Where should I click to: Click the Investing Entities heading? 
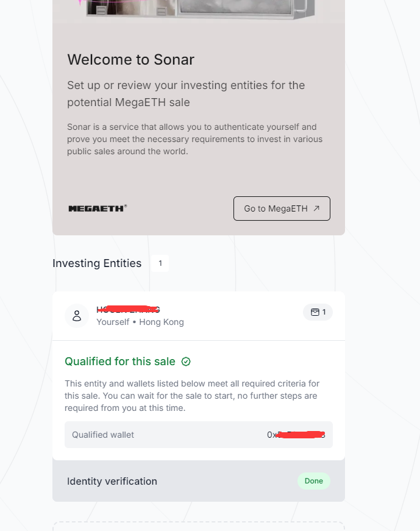pyautogui.click(x=97, y=263)
